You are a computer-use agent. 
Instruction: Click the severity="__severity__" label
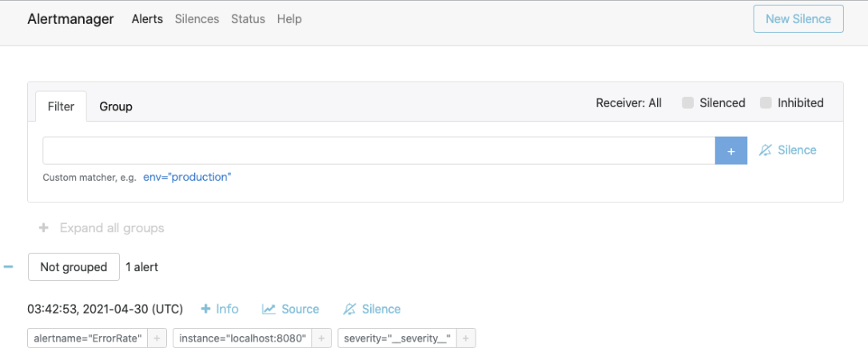point(397,338)
